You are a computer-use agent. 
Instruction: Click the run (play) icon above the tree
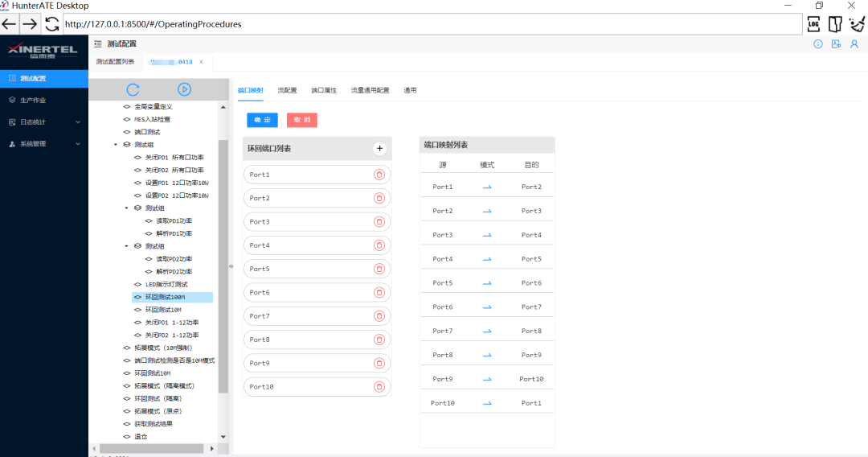(184, 89)
